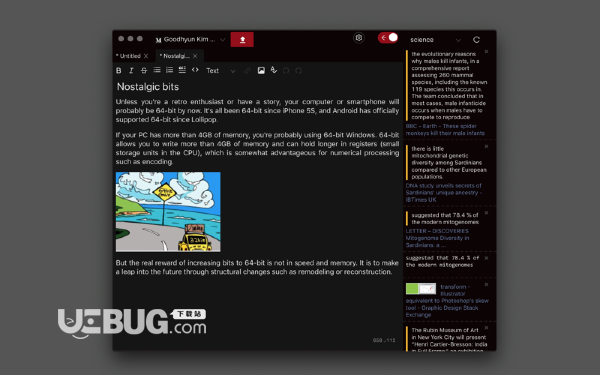Viewport: 600px width, 375px height.
Task: Dismiss the transform Illustrator clipping
Action: (486, 285)
